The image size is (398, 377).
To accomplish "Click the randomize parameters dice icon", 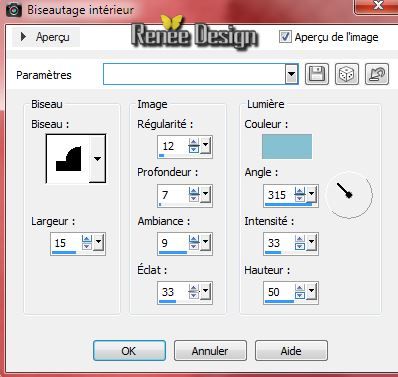I will tap(347, 74).
